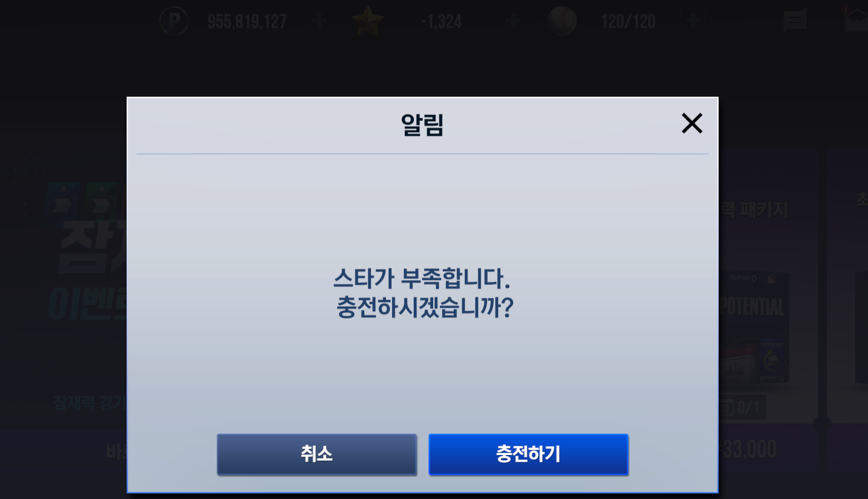Click the 스타가 부족합니다 message text
868x499 pixels.
point(422,278)
